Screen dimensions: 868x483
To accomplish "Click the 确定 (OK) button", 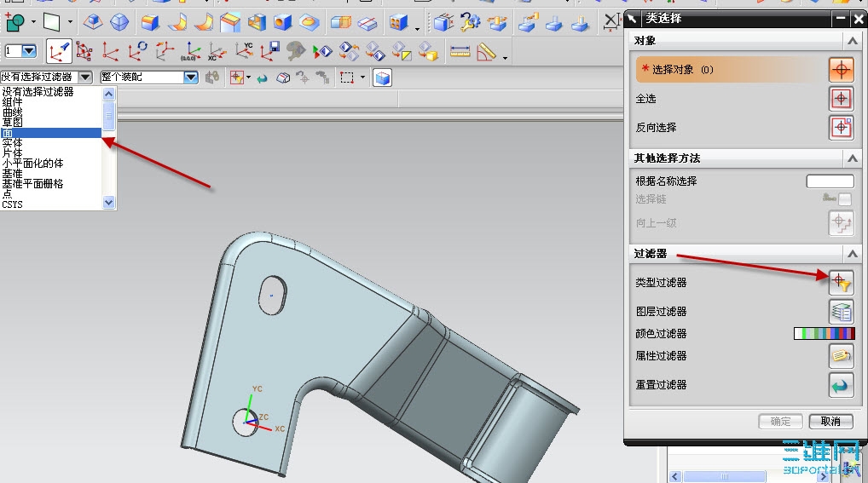I will pyautogui.click(x=780, y=421).
